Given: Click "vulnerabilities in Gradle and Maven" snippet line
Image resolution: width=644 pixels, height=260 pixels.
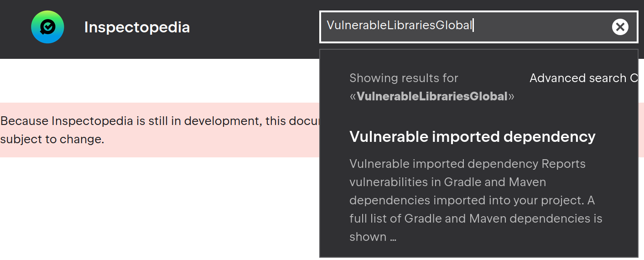Looking at the screenshot, I should [x=447, y=182].
